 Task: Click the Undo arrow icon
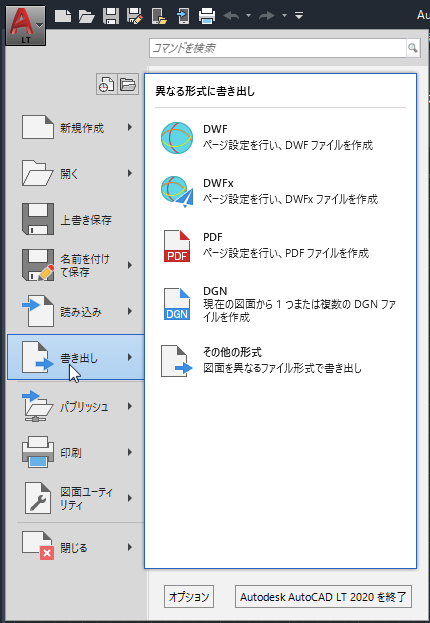click(231, 16)
